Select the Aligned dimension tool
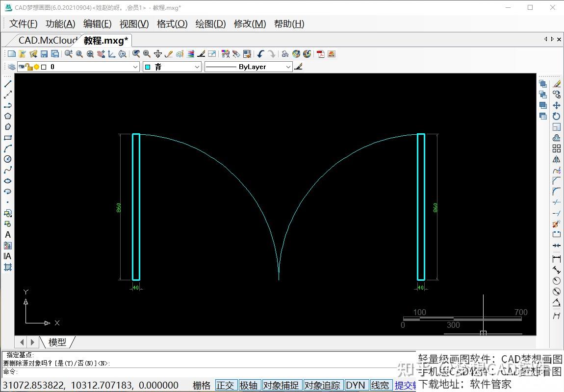564x392 pixels. 557,269
